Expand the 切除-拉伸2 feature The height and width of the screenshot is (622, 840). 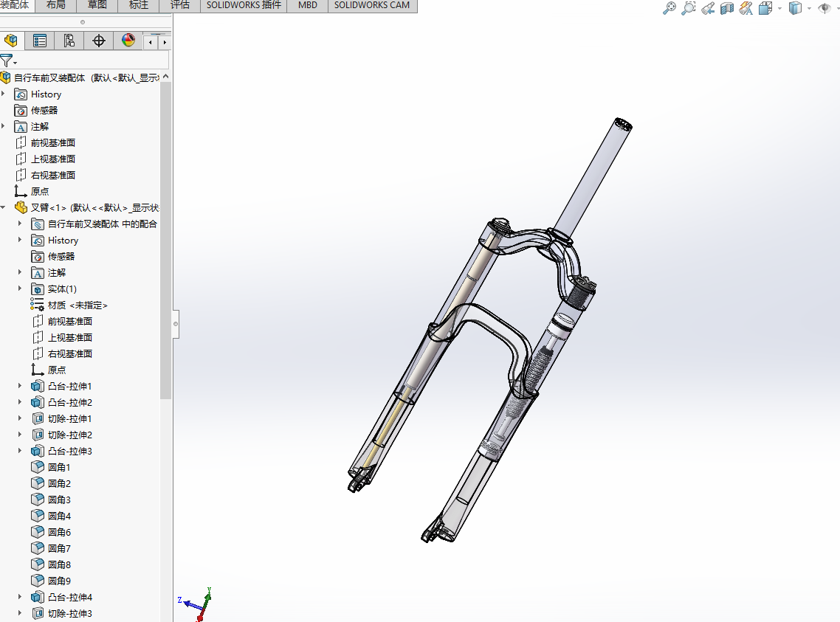pos(20,434)
